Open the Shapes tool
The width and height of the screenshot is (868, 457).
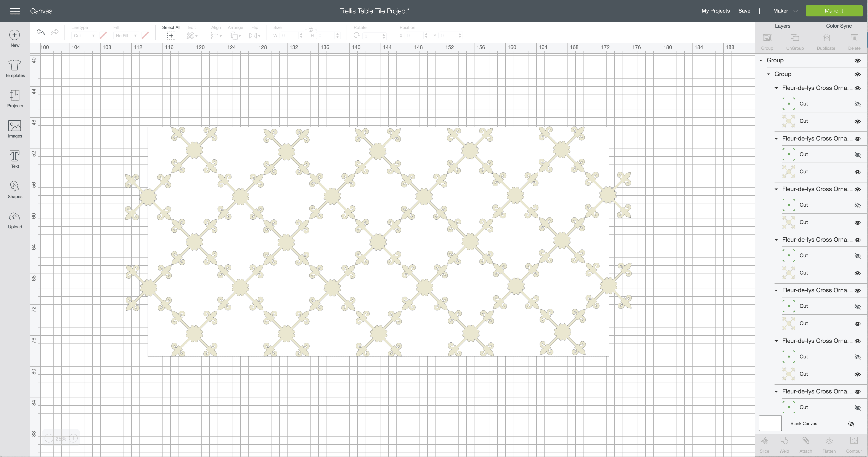[15, 190]
